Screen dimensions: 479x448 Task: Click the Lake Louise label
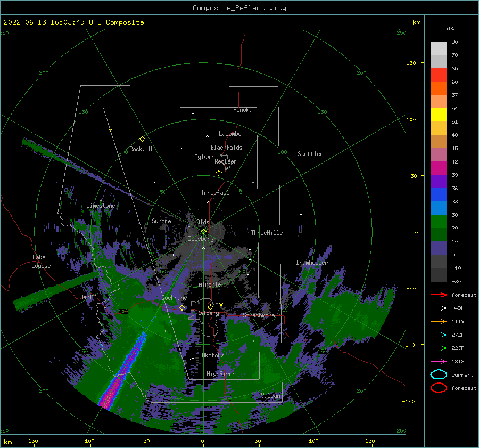pos(41,262)
